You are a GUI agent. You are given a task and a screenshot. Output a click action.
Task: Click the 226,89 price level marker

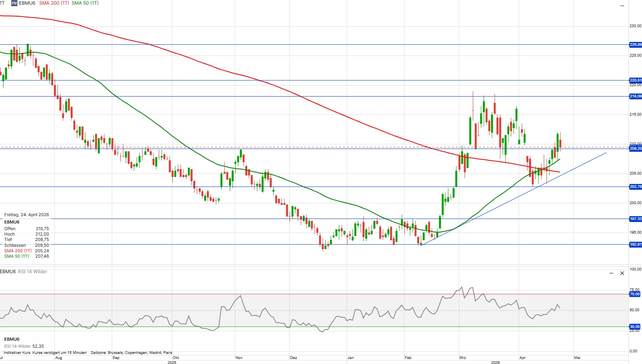(x=635, y=45)
